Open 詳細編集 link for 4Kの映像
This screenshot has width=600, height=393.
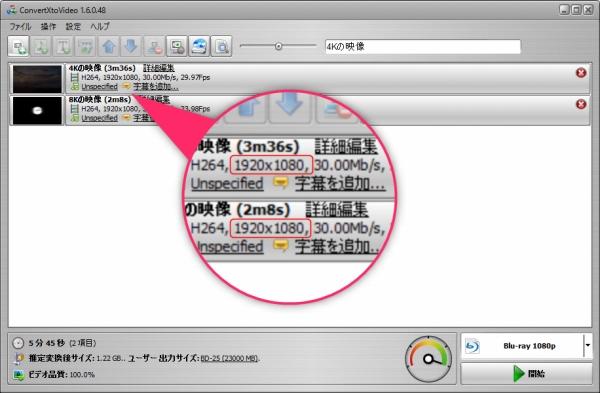159,68
